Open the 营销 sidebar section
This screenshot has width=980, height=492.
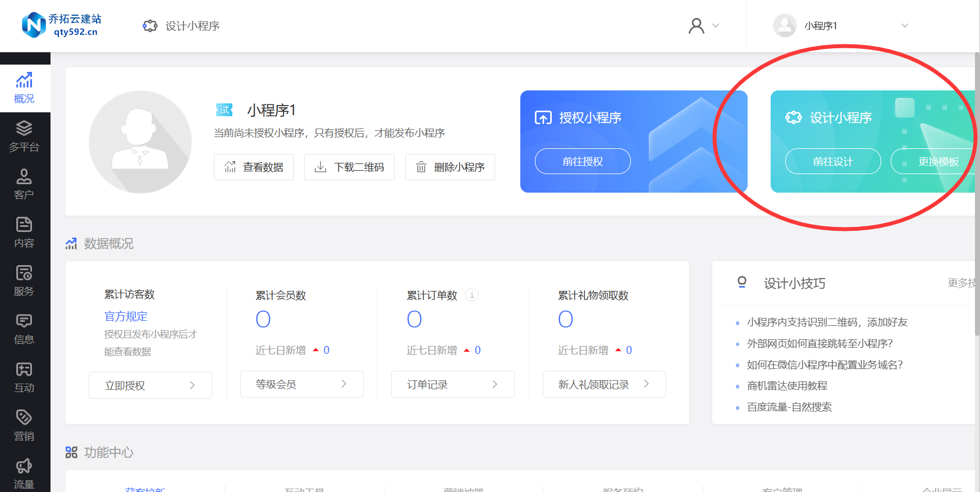[25, 426]
